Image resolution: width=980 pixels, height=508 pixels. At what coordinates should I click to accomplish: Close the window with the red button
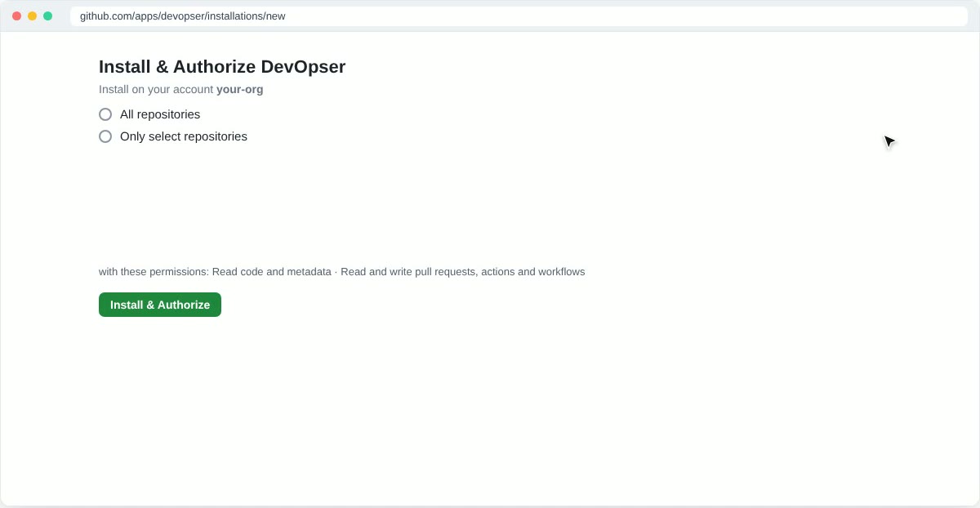coord(16,16)
